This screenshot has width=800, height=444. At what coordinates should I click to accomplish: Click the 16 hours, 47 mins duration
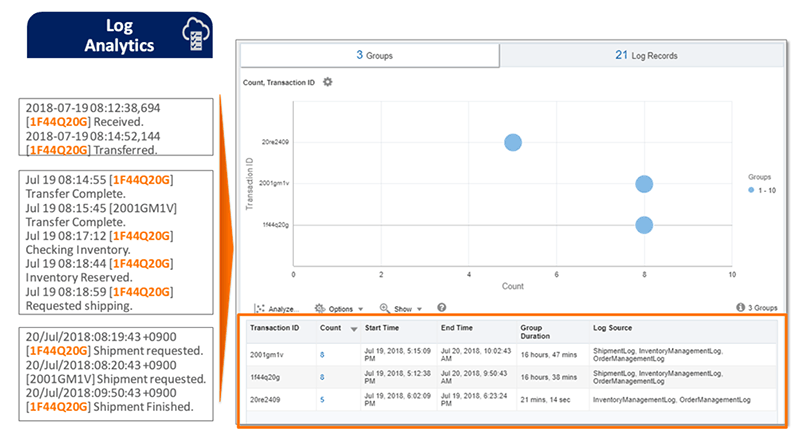click(x=548, y=355)
